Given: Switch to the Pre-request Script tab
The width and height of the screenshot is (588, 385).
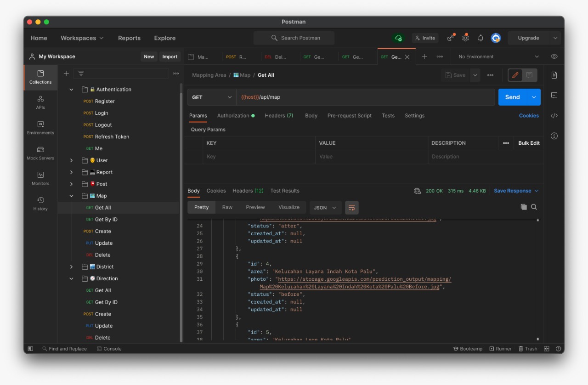Looking at the screenshot, I should click(x=350, y=116).
